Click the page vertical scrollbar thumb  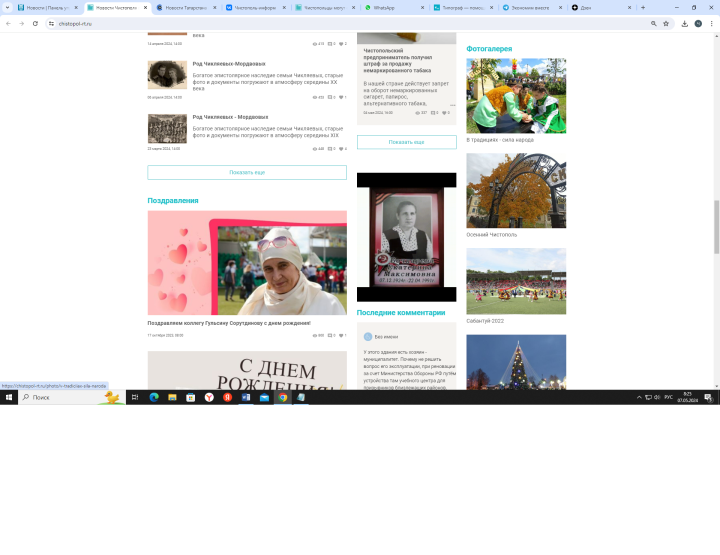click(716, 227)
